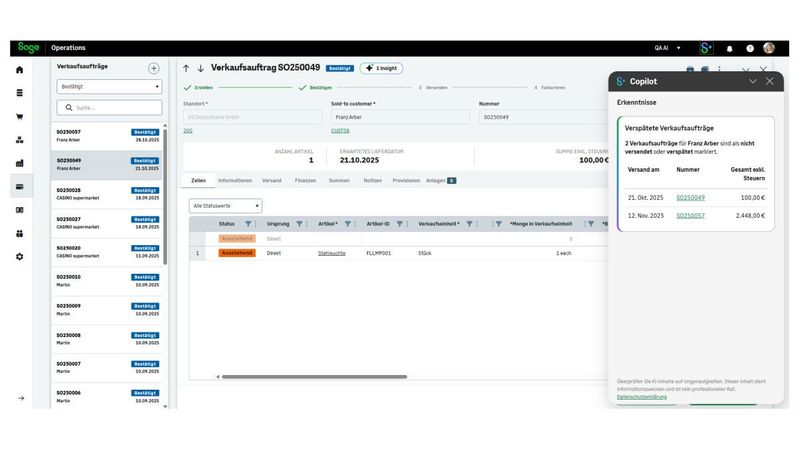Select order SO250020 in the list
Image resolution: width=799 pixels, height=449 pixels.
point(107,252)
